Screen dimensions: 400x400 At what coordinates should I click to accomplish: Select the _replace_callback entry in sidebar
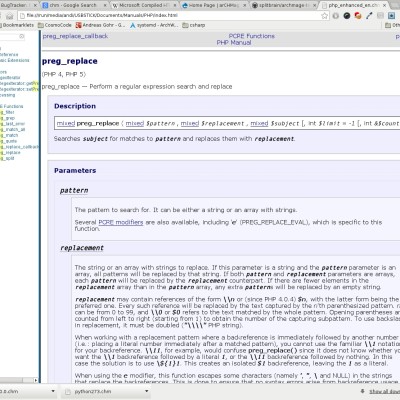click(19, 147)
